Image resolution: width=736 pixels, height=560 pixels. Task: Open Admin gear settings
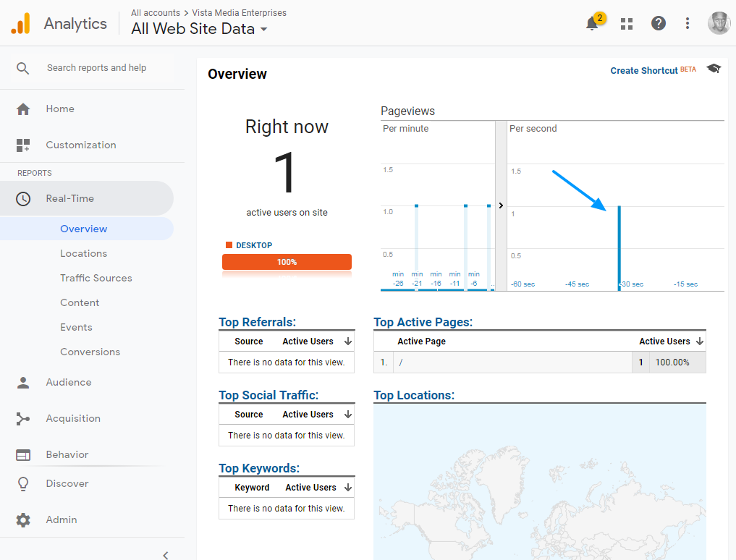pyautogui.click(x=23, y=519)
